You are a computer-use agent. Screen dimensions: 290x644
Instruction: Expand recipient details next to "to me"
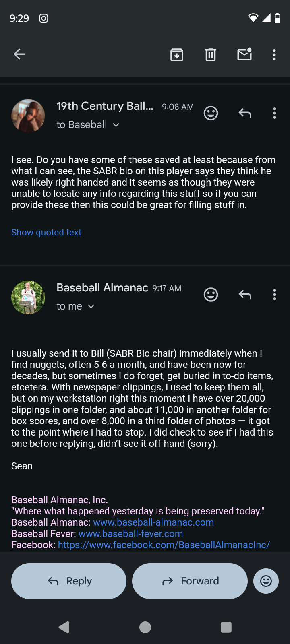point(91,306)
